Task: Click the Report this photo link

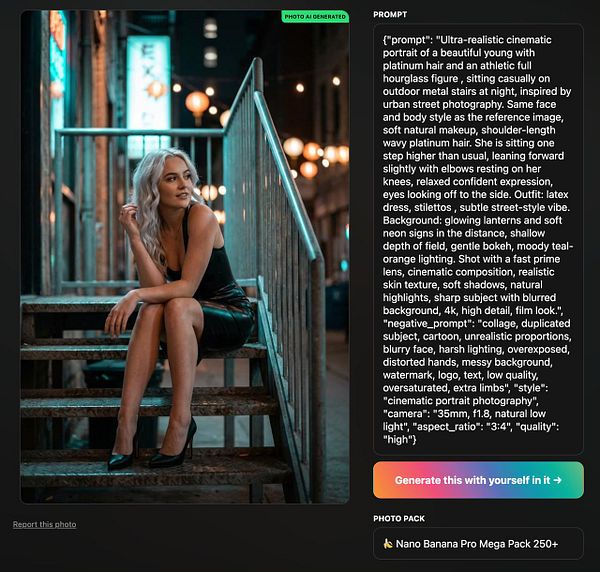Action: 44,524
